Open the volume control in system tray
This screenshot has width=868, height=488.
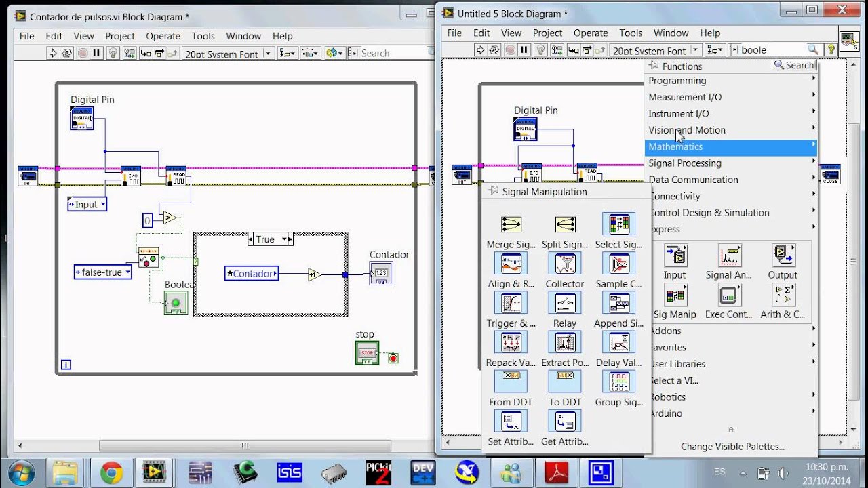point(783,472)
